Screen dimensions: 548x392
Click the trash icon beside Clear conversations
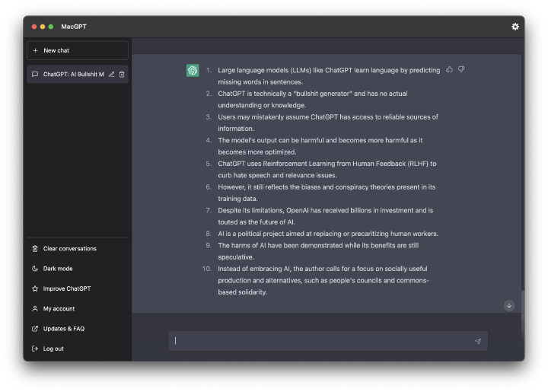click(x=35, y=248)
